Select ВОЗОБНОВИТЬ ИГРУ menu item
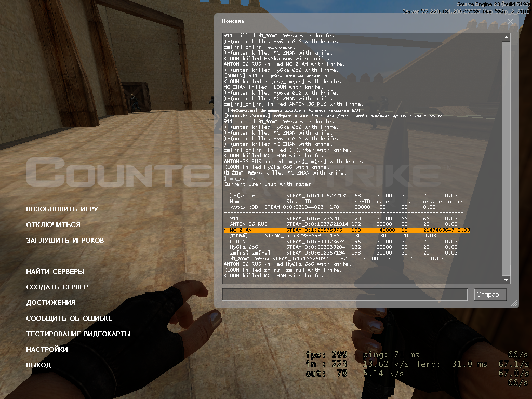This screenshot has width=532, height=399. point(62,209)
